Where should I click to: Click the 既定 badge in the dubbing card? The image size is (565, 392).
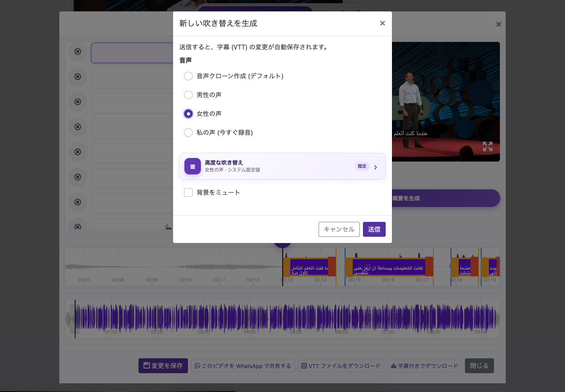click(362, 166)
